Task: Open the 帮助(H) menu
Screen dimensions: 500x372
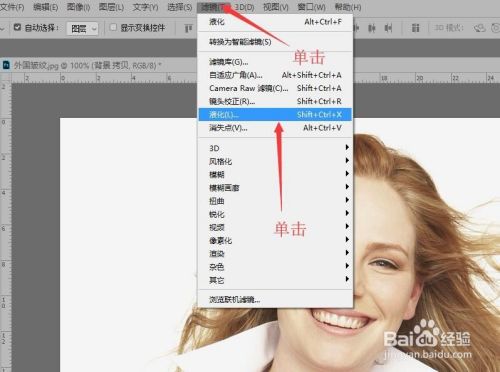Action: tap(348, 7)
